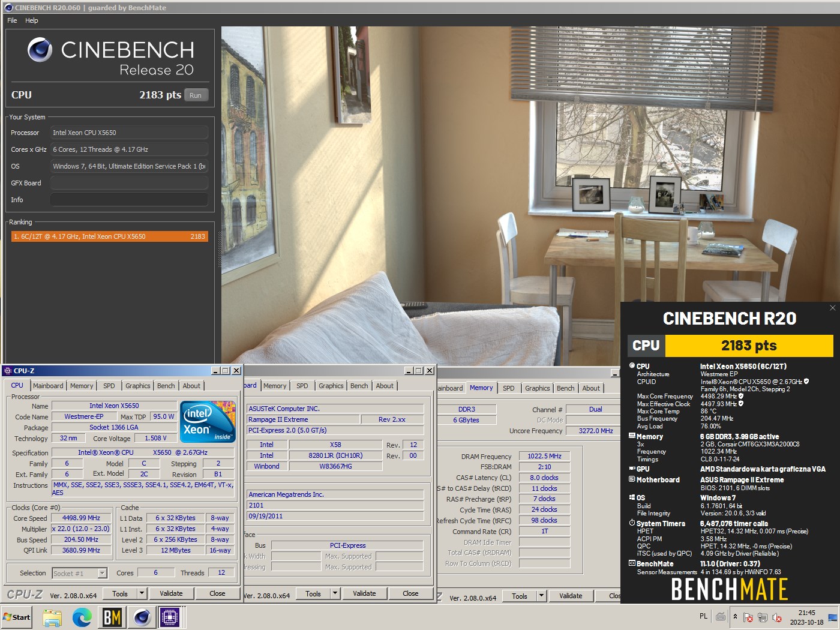Click the Core Speed value 4498.99 MHz
The image size is (840, 630).
pyautogui.click(x=82, y=518)
